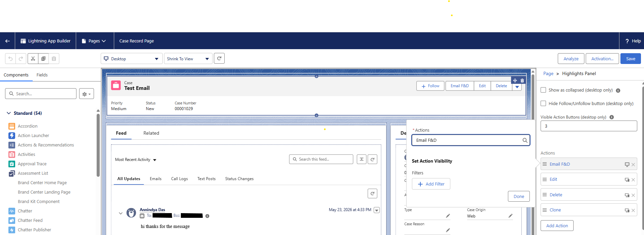Refresh the feed next to filter icon
This screenshot has height=235, width=644.
tap(372, 159)
